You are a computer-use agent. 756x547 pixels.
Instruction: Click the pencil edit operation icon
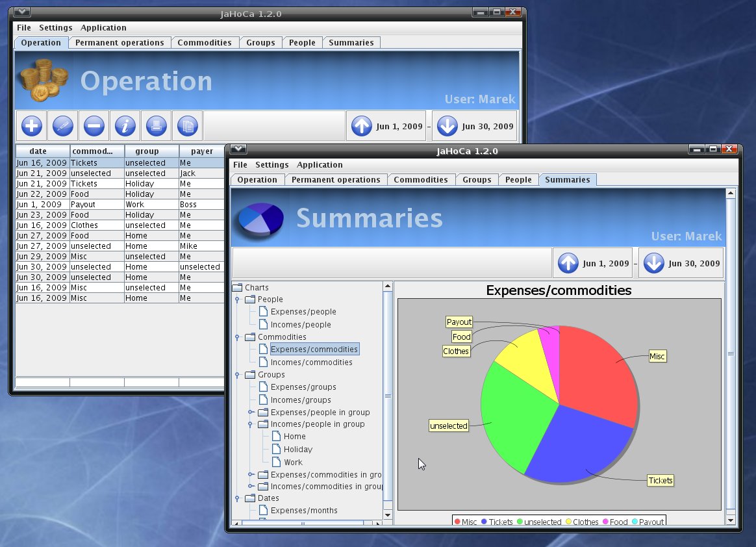[63, 126]
